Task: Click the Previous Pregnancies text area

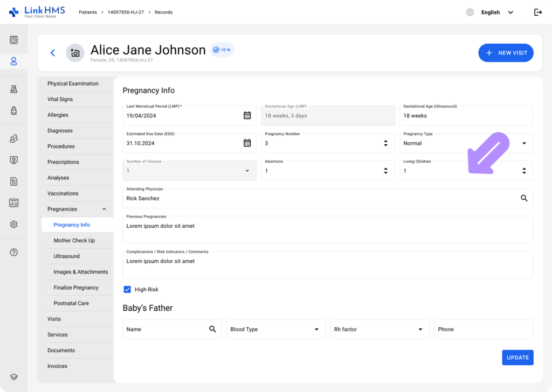Action: tap(328, 229)
